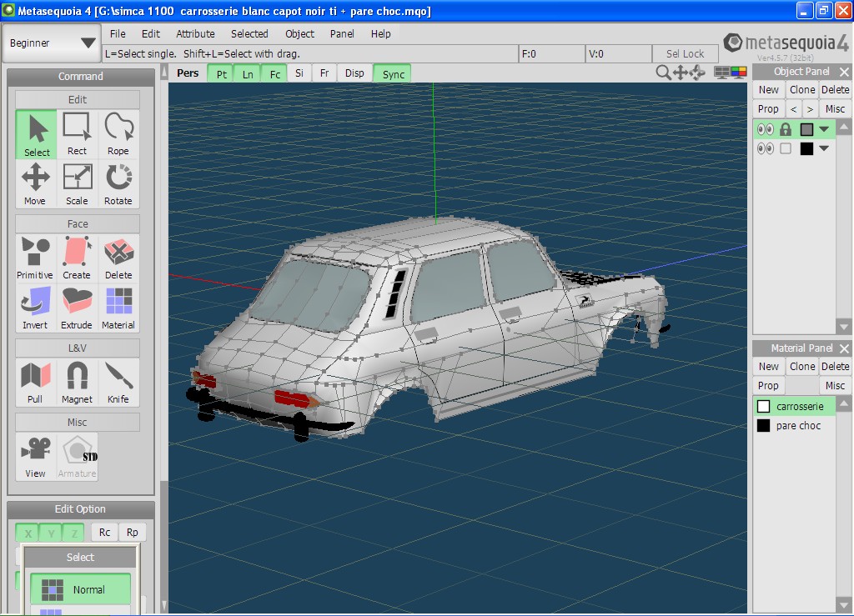Open the View camera command
Viewport: 854px width, 616px height.
point(36,457)
